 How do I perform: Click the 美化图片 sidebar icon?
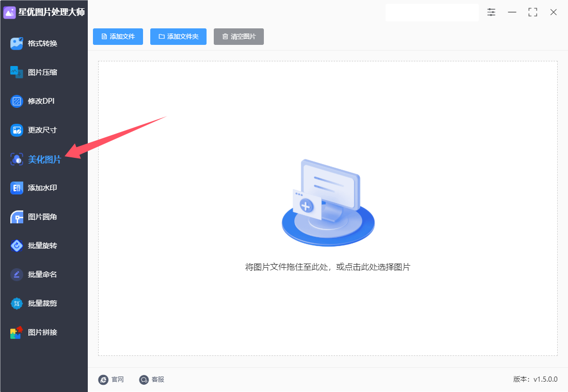(x=17, y=159)
